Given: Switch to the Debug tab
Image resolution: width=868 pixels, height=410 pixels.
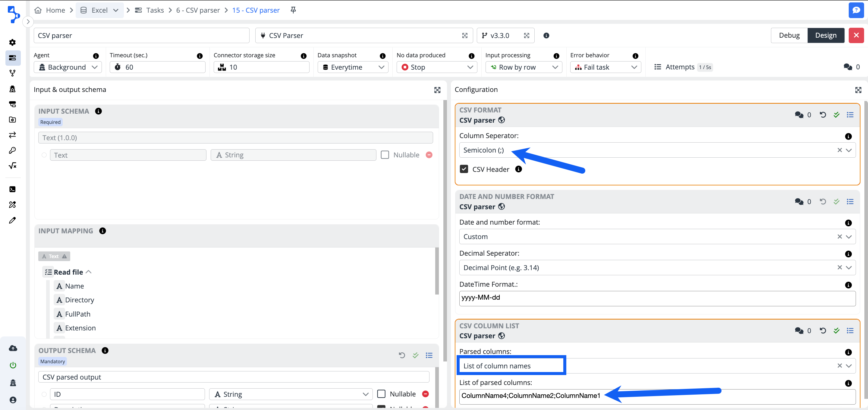Looking at the screenshot, I should [x=789, y=35].
